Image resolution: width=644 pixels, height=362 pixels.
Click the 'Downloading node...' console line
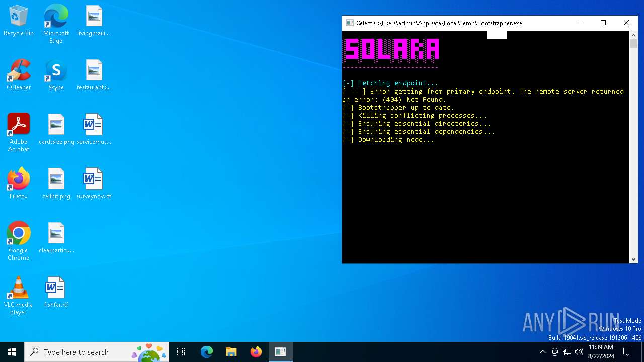click(x=388, y=140)
